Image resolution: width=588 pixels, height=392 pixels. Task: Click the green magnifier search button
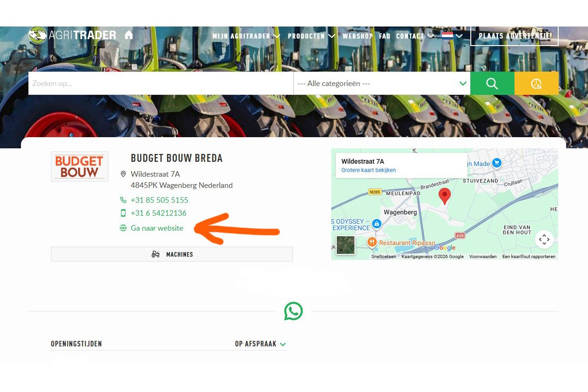click(492, 84)
